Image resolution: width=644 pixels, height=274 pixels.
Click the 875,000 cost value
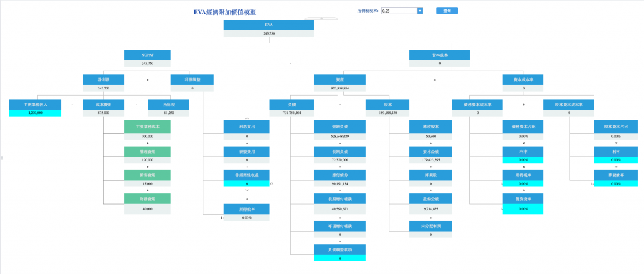[104, 113]
